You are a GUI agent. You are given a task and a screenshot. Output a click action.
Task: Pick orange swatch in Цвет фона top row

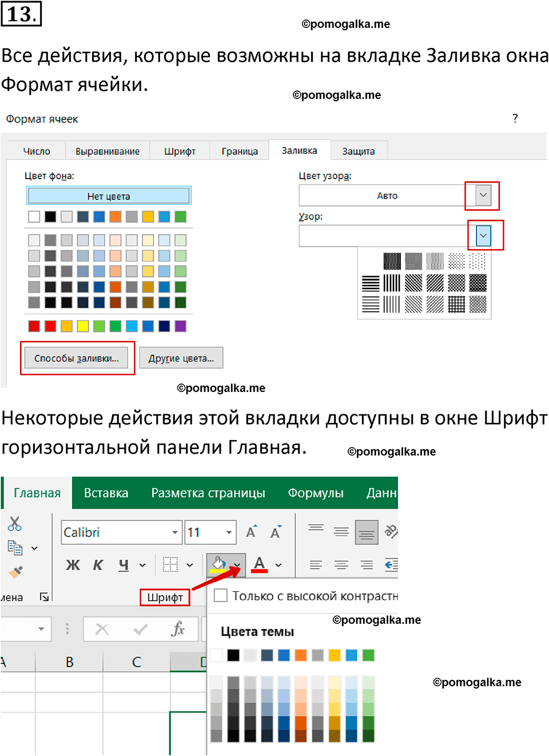pyautogui.click(x=116, y=216)
